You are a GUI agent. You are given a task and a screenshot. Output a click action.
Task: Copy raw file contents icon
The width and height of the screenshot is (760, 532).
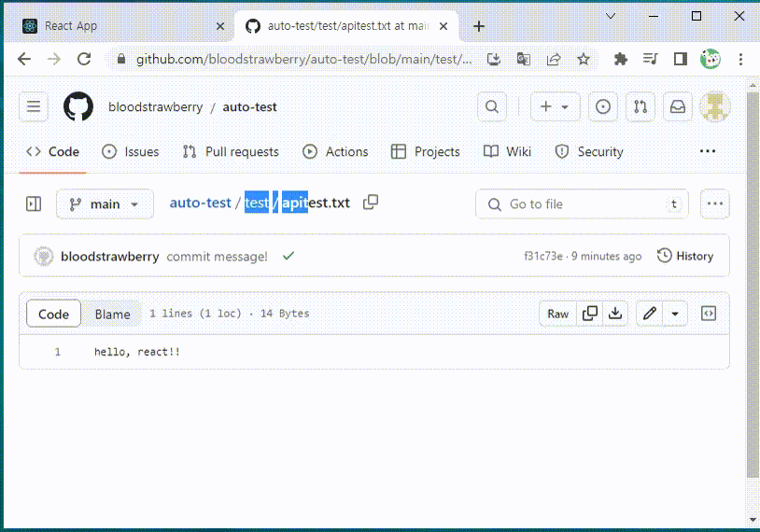[x=589, y=314]
